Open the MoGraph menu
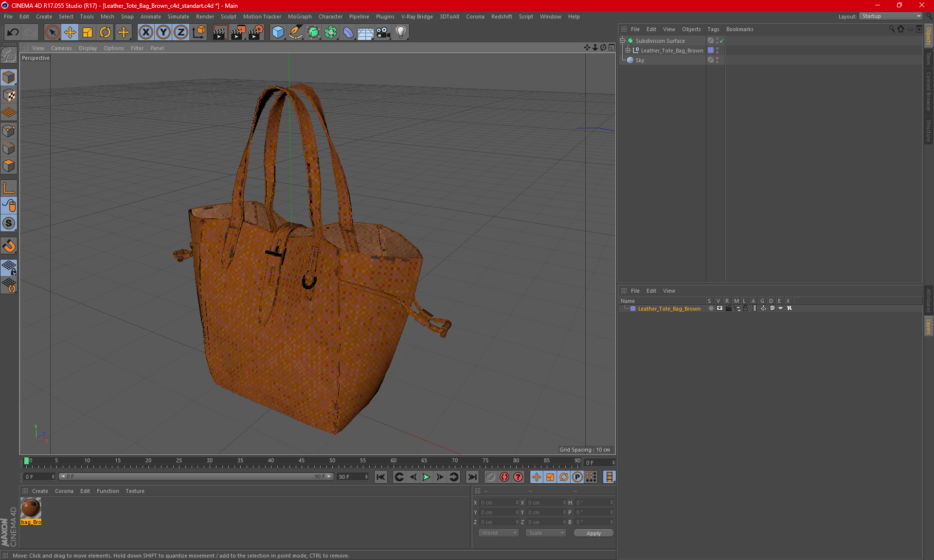934x560 pixels. click(x=300, y=17)
